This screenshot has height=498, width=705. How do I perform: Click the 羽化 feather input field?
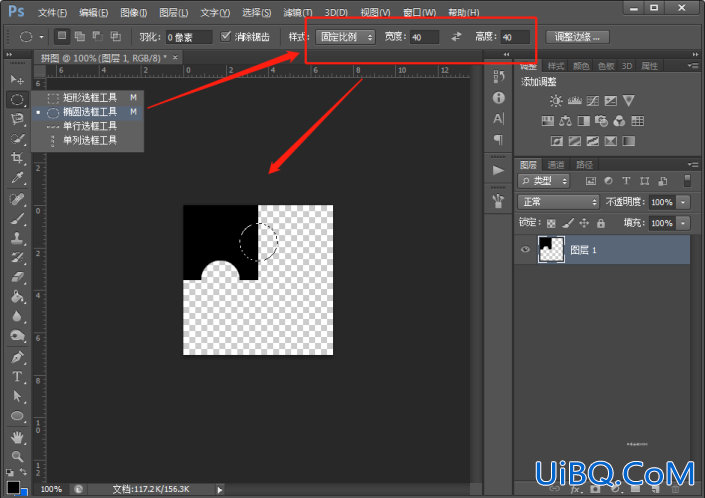click(x=188, y=37)
